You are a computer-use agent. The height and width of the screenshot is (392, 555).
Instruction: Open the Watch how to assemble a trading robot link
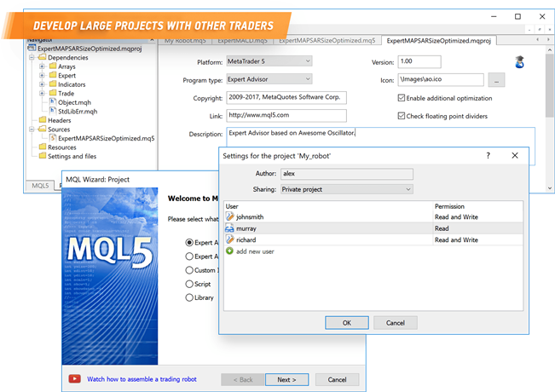146,378
